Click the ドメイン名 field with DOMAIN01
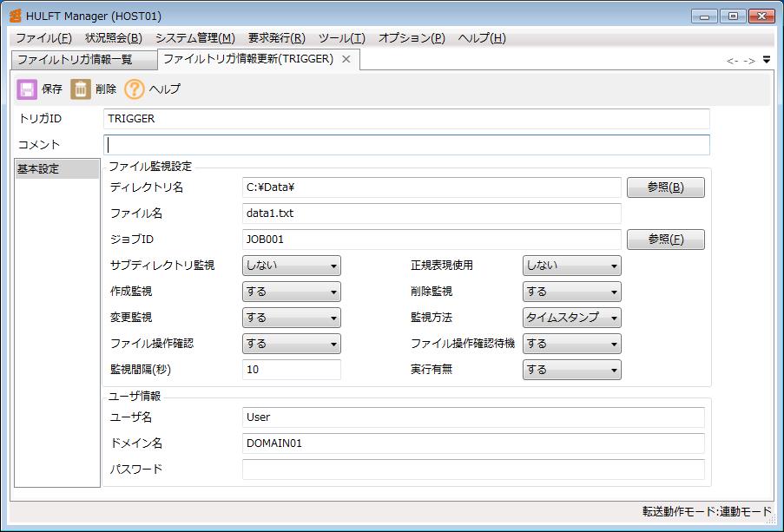 click(x=473, y=443)
